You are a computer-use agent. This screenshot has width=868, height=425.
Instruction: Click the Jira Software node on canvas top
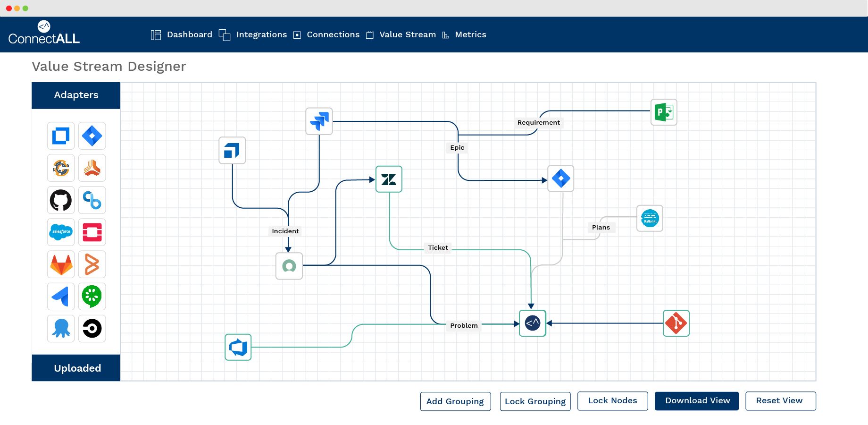click(319, 121)
